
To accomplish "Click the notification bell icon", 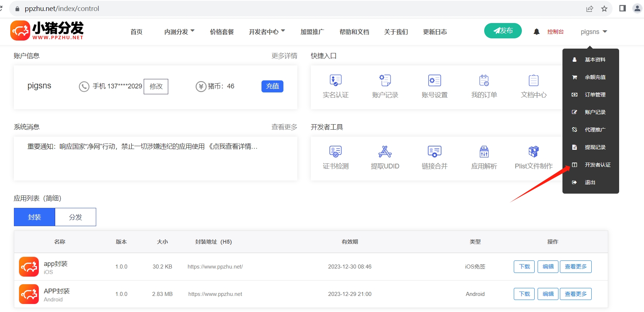I will pyautogui.click(x=536, y=32).
